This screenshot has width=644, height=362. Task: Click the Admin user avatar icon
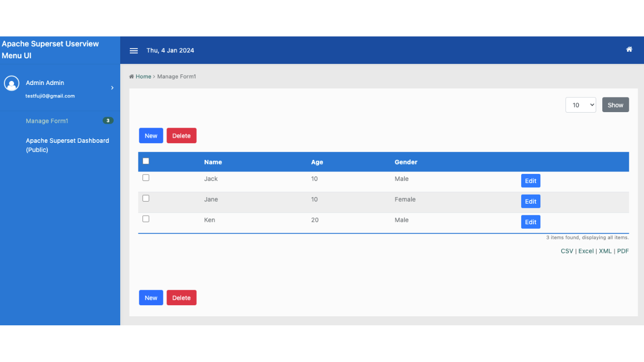click(x=12, y=83)
